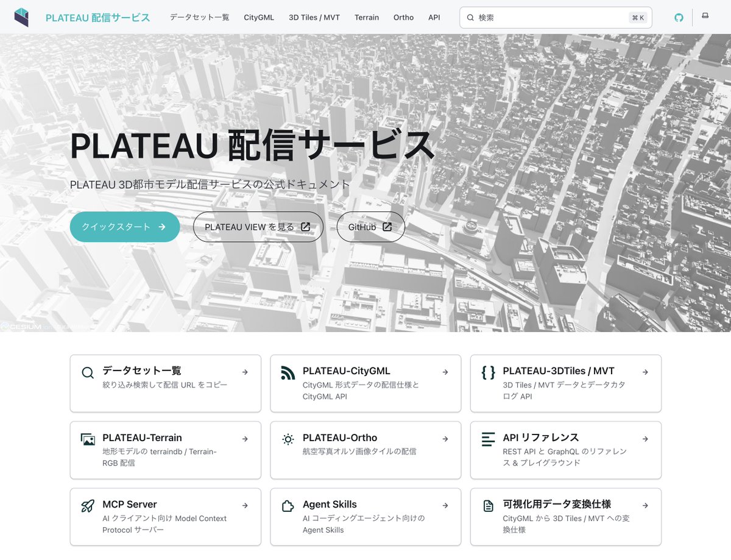The height and width of the screenshot is (560, 731).
Task: Click the document icon on the 可視化用データ変換仕様 card
Action: click(488, 506)
